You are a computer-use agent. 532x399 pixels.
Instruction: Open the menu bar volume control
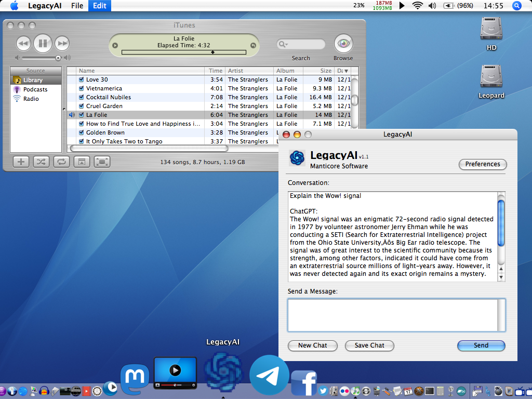(432, 5)
